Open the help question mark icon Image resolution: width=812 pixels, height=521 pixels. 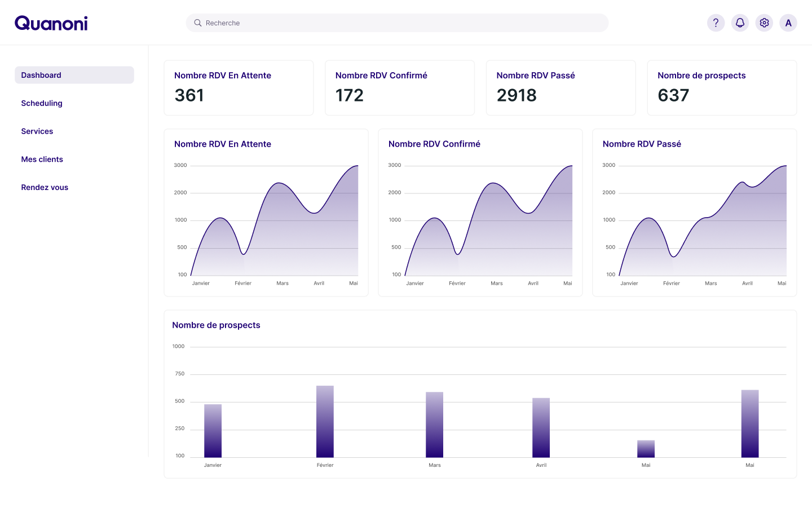pyautogui.click(x=716, y=23)
